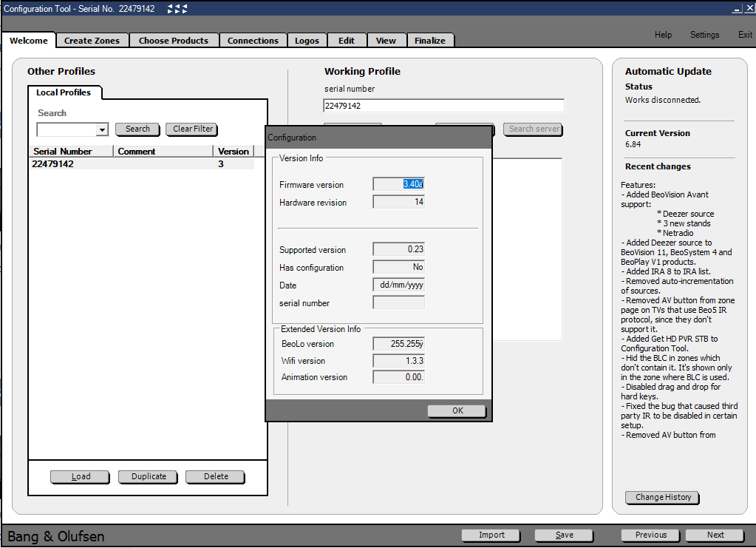Screen dimensions: 756x548
Task: Sort by Serial Number column header
Action: coord(63,152)
